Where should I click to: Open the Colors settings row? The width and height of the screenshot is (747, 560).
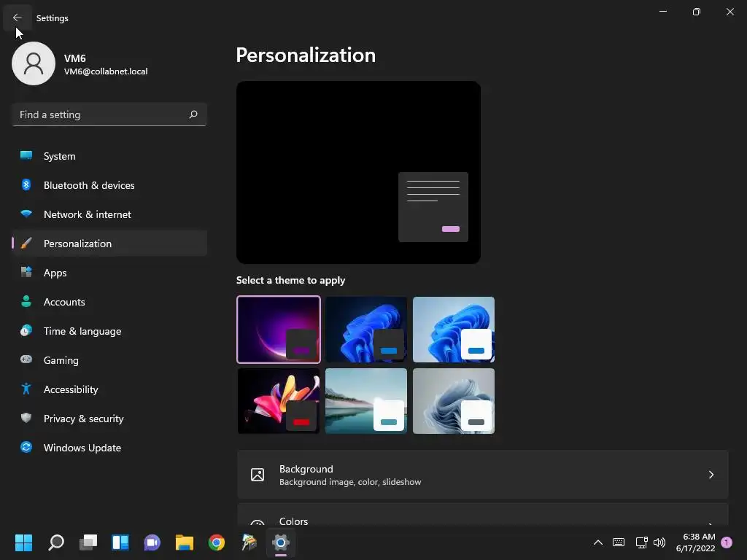483,515
